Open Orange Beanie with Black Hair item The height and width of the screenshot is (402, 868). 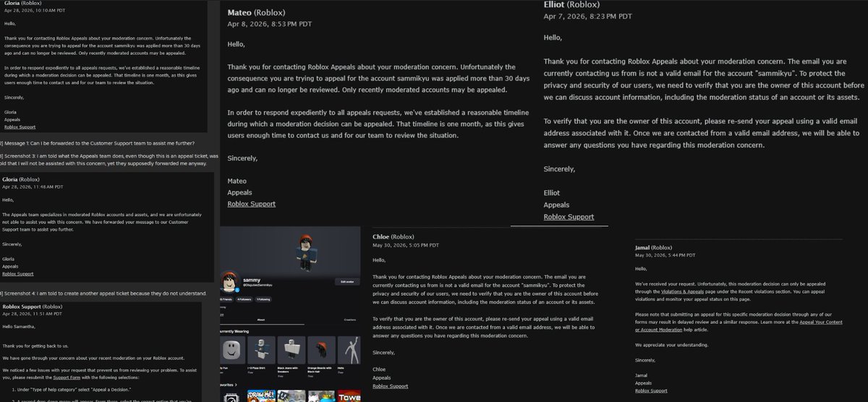tap(323, 351)
